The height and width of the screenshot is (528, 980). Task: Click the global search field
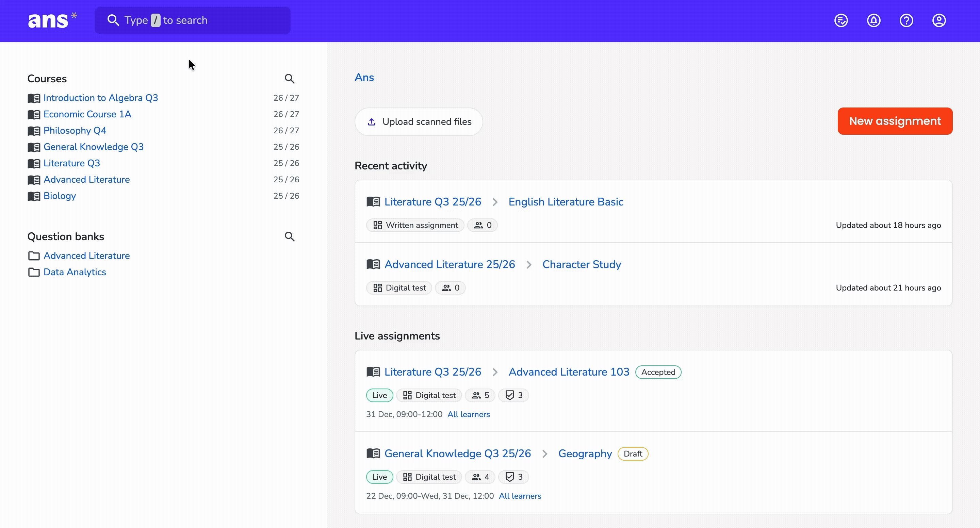[193, 20]
